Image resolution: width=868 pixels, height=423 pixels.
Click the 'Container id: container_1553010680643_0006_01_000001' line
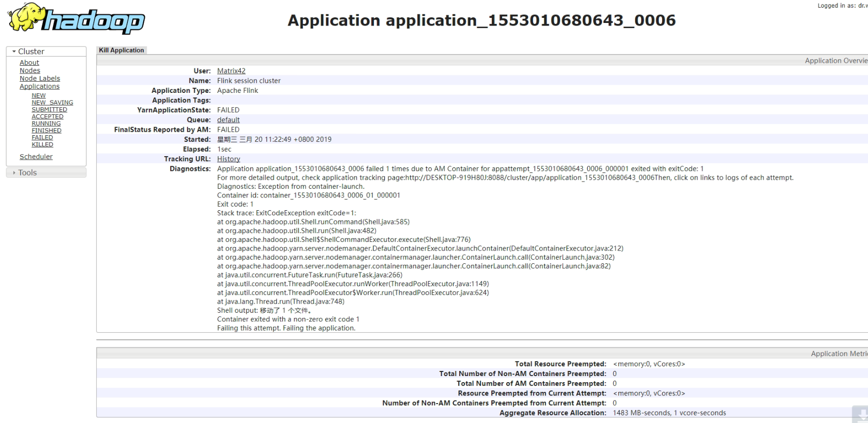[x=308, y=195]
